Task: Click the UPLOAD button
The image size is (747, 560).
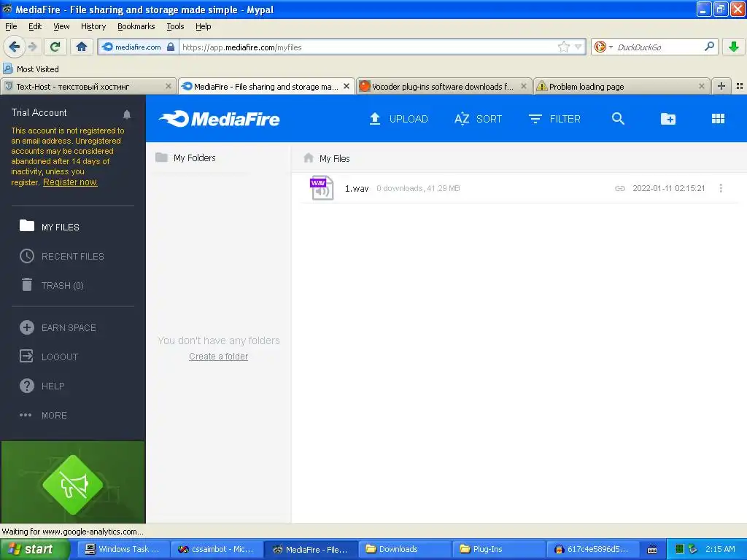Action: pyautogui.click(x=399, y=119)
